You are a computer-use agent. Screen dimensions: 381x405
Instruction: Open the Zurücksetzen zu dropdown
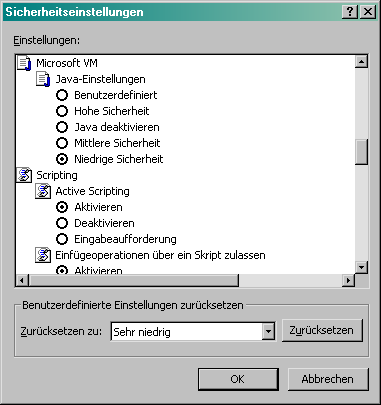pos(268,332)
